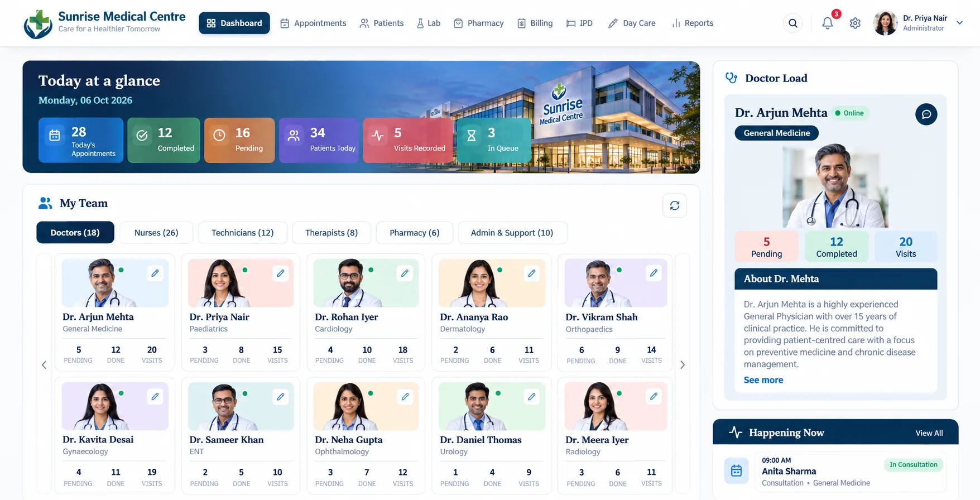
Task: Edit Dr. Priya Nair's team card
Action: pos(281,273)
